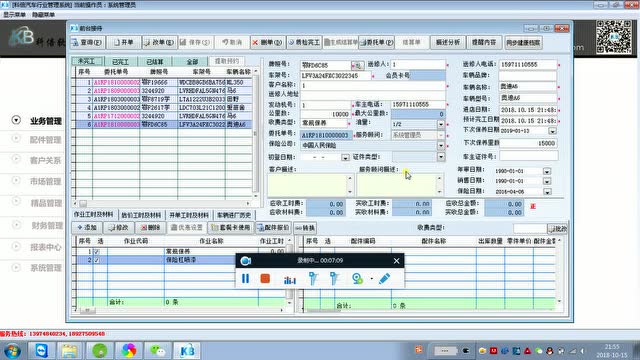This screenshot has width=640, height=360.
Task: Open the 作业工时及材料 tab
Action: click(94, 215)
